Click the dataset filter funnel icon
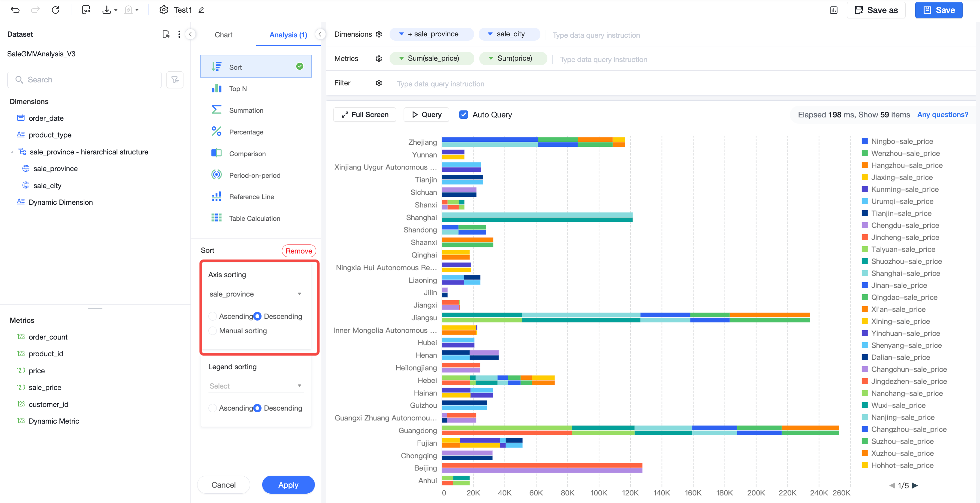This screenshot has height=503, width=980. point(175,80)
